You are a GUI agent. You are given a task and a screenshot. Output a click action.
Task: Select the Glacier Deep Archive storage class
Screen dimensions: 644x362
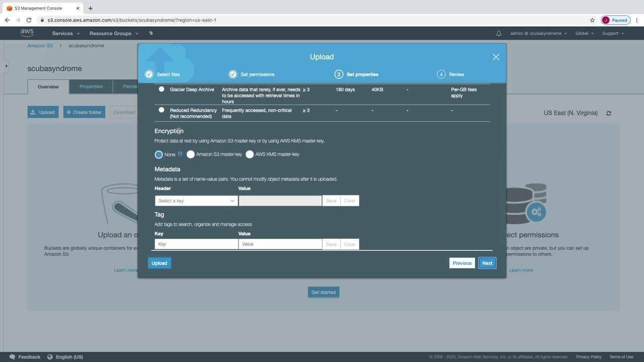tap(162, 89)
